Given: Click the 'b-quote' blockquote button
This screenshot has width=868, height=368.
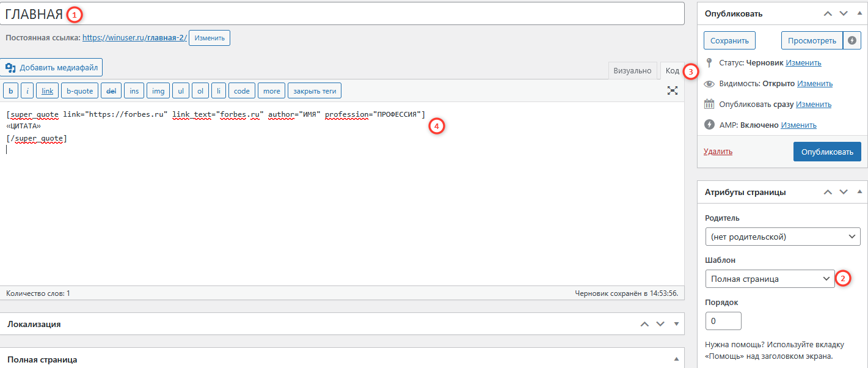Looking at the screenshot, I should 79,91.
